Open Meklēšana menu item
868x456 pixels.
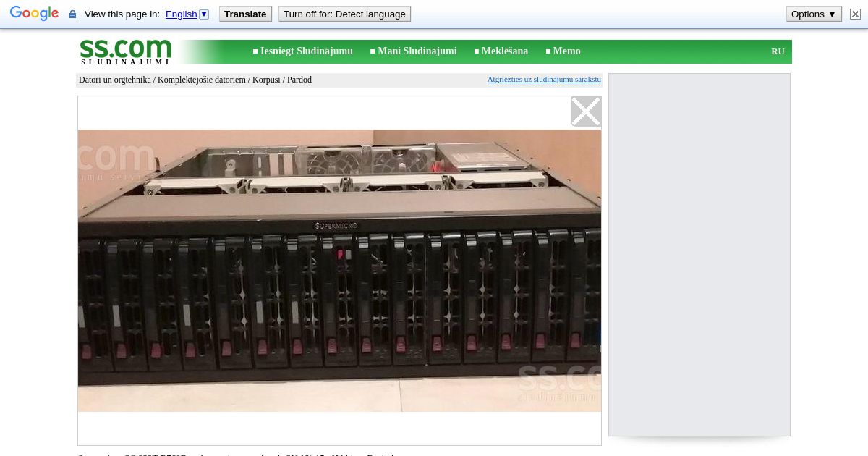point(505,51)
